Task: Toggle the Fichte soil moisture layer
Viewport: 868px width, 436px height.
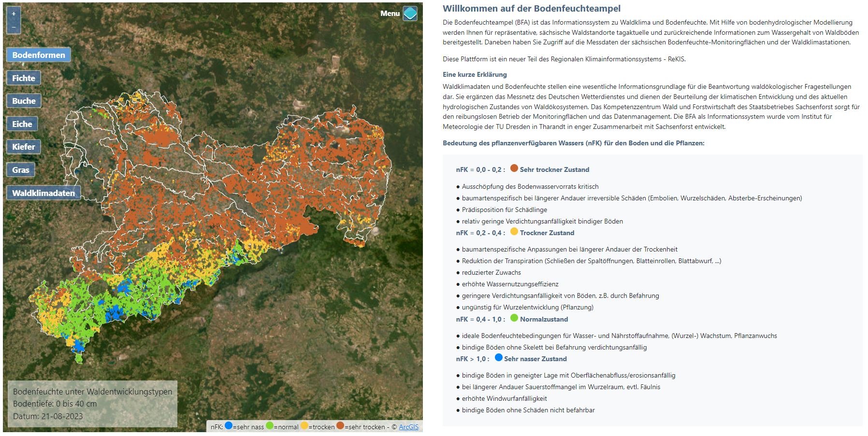Action: tap(24, 78)
